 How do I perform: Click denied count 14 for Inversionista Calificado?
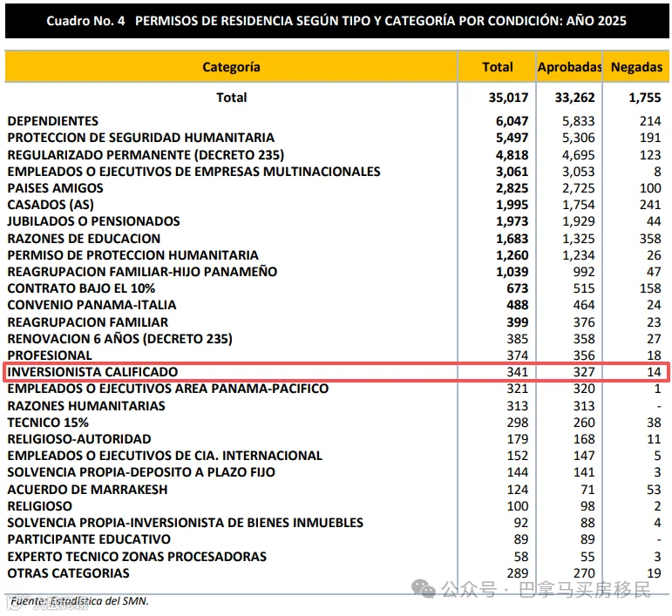click(654, 372)
